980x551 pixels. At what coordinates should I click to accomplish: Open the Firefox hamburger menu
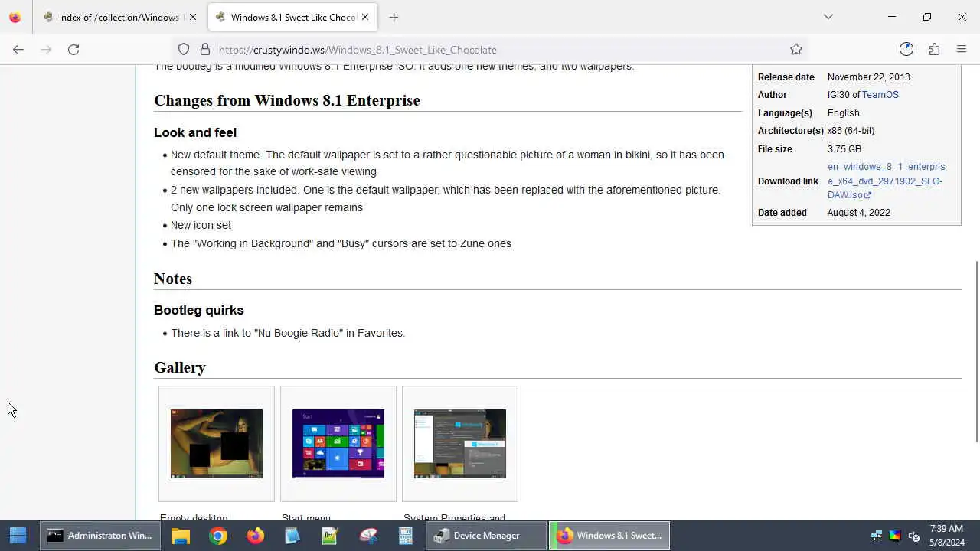pyautogui.click(x=962, y=50)
